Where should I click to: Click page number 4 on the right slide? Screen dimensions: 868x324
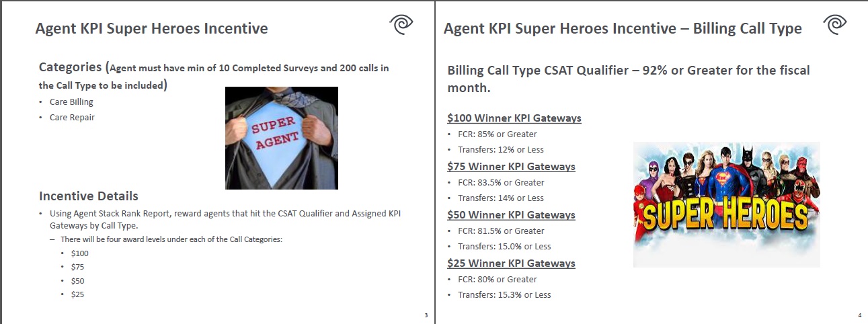(859, 315)
